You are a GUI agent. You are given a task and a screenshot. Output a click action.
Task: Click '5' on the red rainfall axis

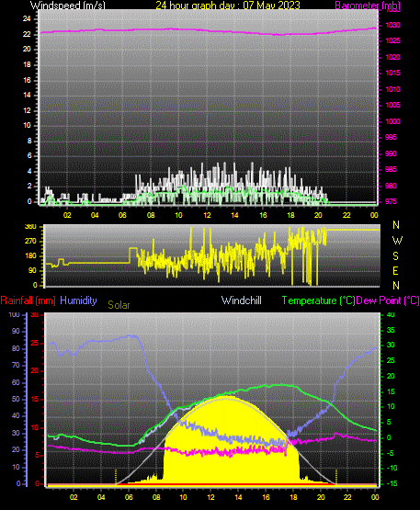(x=37, y=456)
